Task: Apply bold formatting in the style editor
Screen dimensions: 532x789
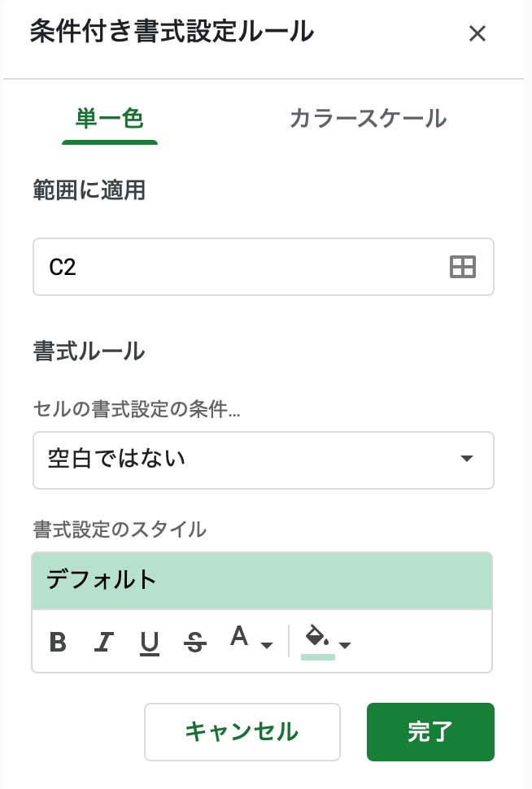Action: (x=57, y=643)
